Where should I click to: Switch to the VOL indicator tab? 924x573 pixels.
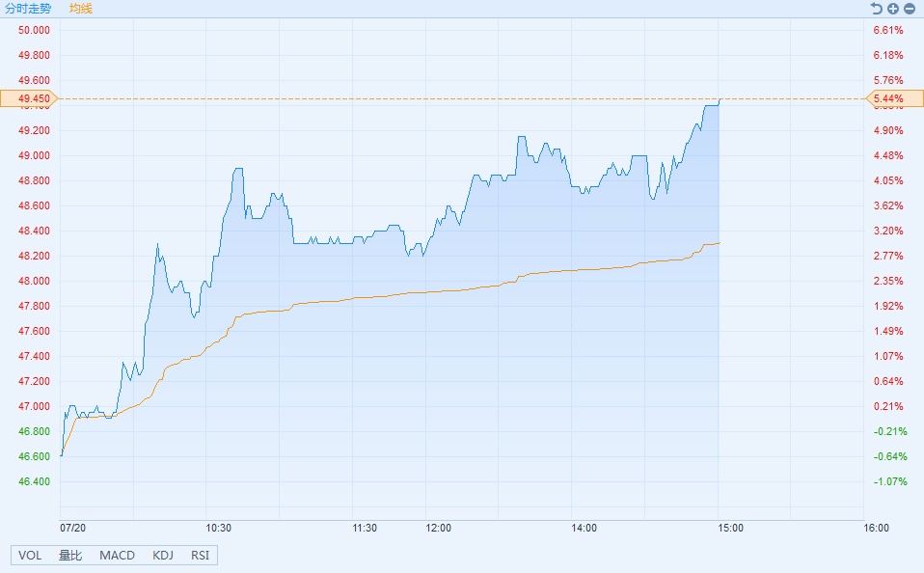(x=30, y=556)
